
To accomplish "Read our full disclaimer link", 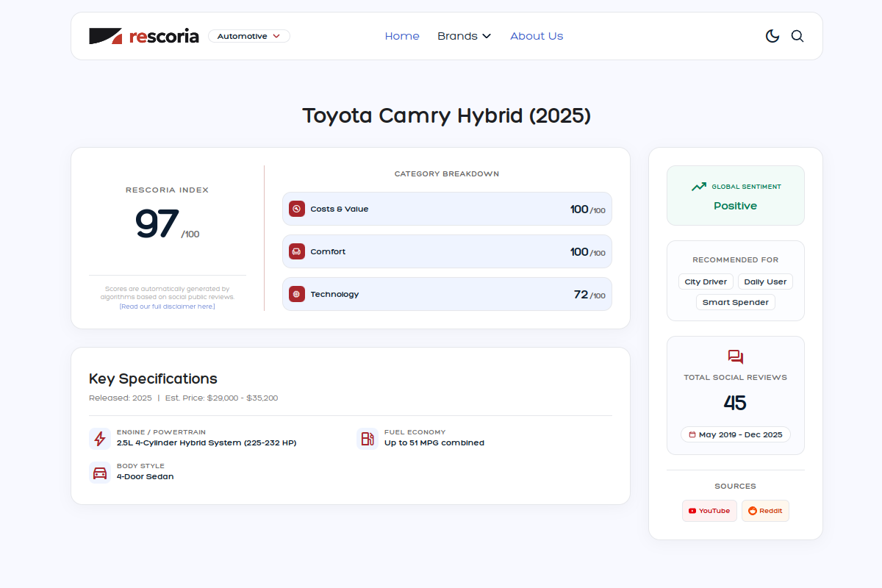I will [168, 306].
